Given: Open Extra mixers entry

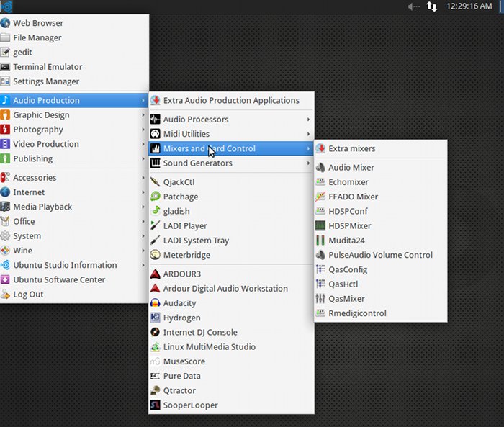Looking at the screenshot, I should 381,148.
